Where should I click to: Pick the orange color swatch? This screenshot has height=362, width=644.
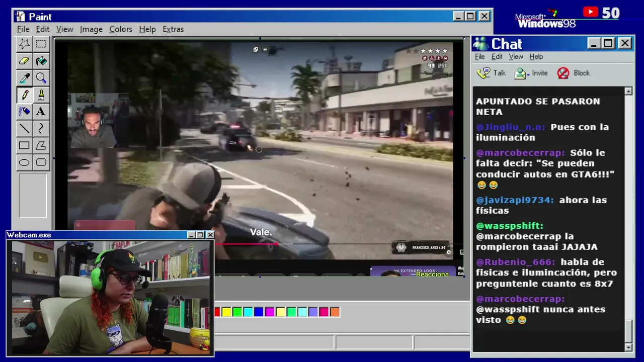335,312
